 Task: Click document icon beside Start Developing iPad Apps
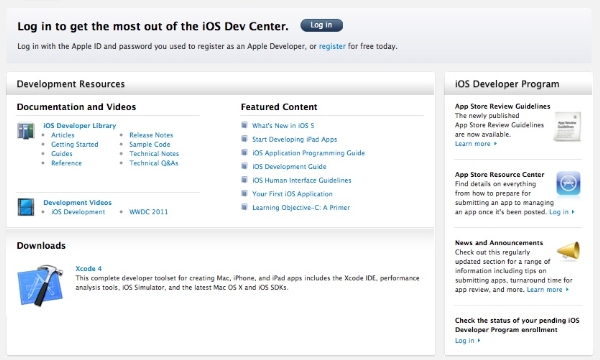[x=244, y=138]
